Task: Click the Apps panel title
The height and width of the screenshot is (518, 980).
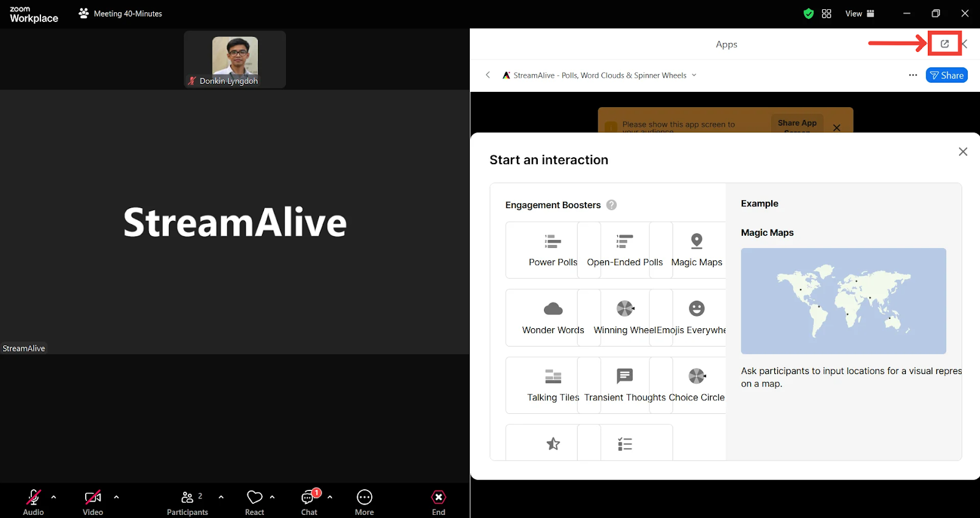Action: 726,44
